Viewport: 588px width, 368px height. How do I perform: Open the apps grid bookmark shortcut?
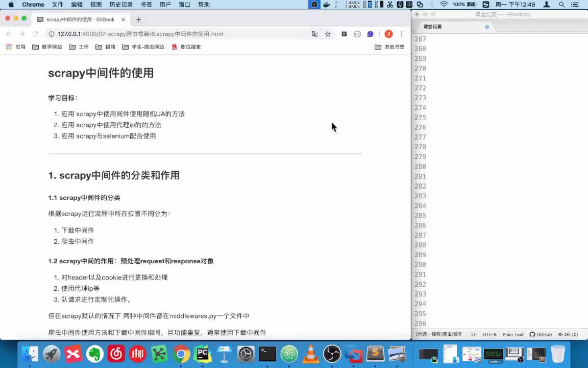(15, 47)
